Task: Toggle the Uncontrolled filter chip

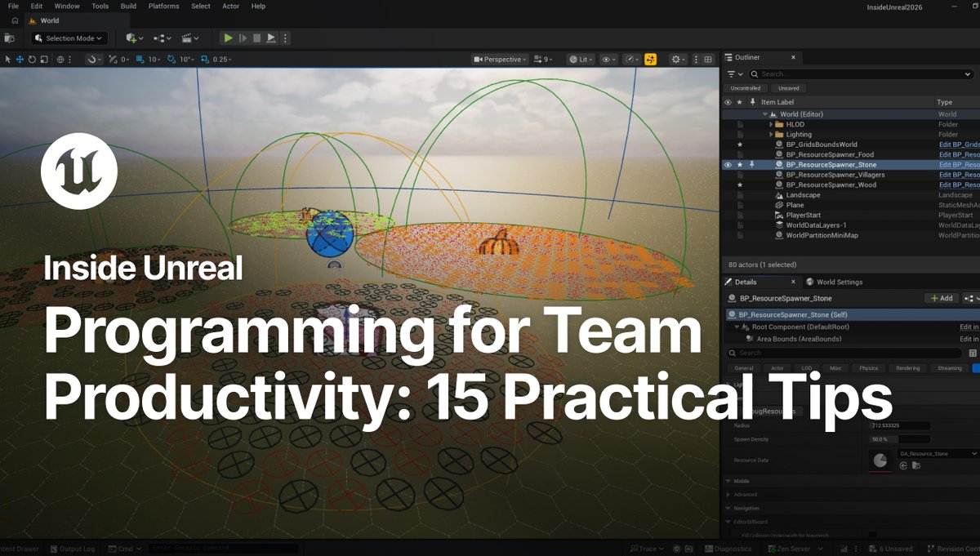Action: pyautogui.click(x=746, y=88)
